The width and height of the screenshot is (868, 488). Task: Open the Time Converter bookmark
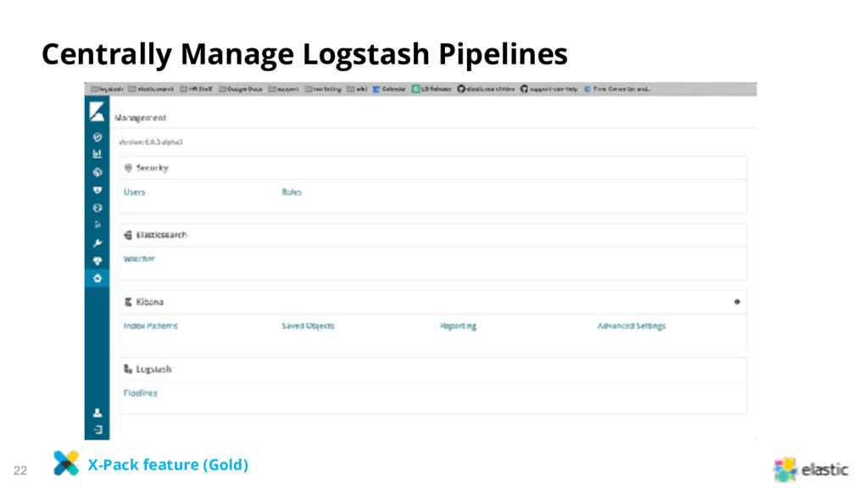(x=617, y=89)
